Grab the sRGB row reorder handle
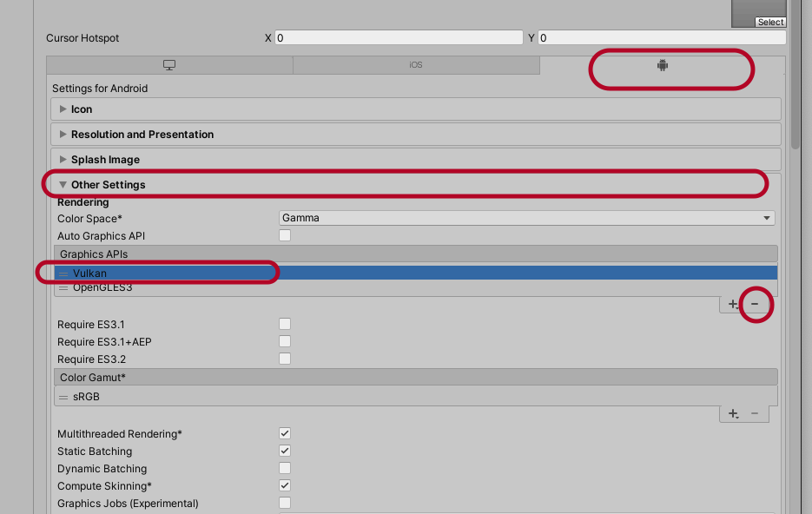 63,397
